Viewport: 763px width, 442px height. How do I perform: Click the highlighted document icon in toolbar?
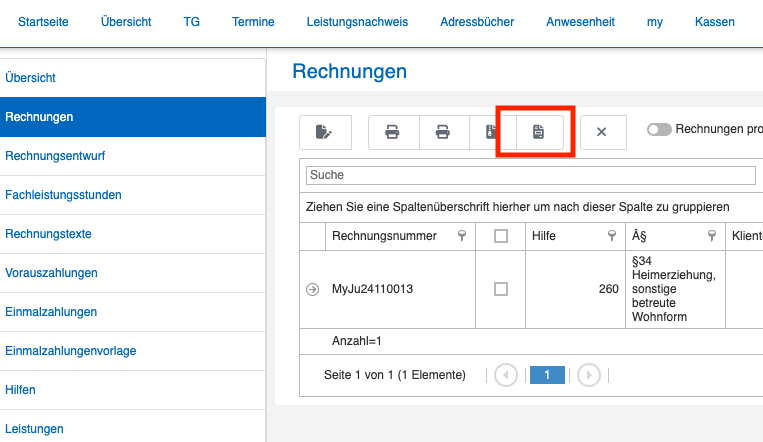(538, 132)
